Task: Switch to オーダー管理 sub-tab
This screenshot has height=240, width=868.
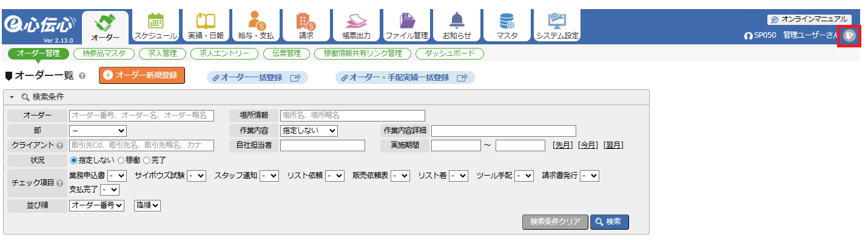Action: (x=38, y=53)
